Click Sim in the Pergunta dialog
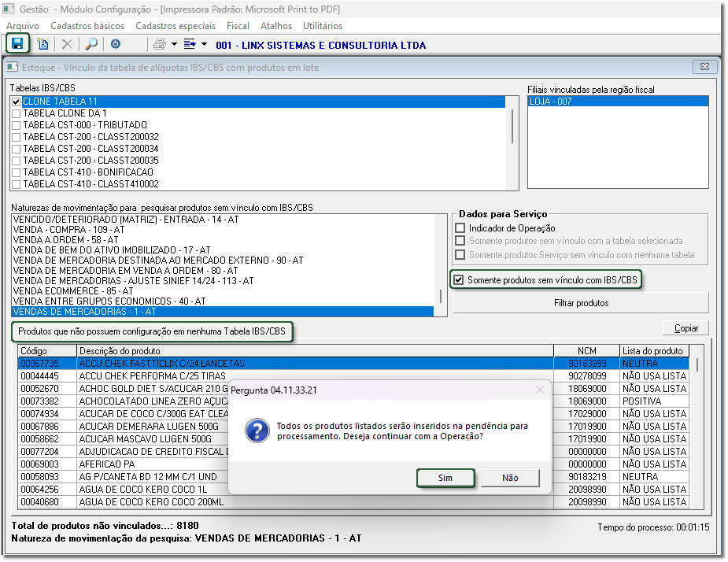The image size is (728, 562). 445,478
